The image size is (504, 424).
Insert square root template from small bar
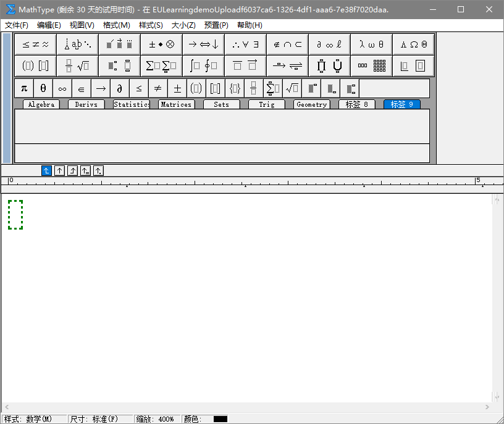point(292,88)
